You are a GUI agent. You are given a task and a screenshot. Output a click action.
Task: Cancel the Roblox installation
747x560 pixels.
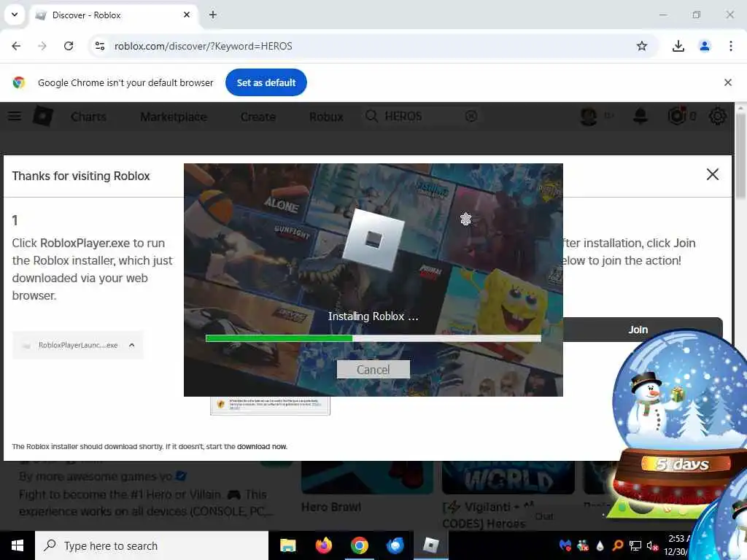click(373, 370)
